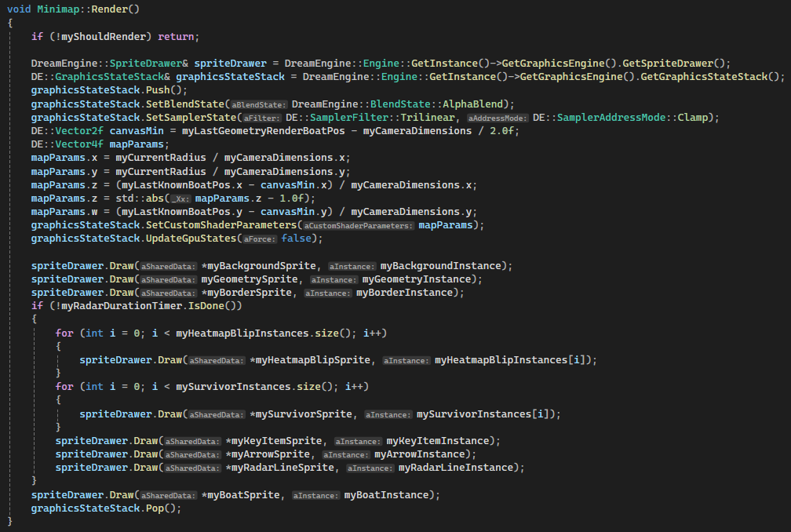The width and height of the screenshot is (791, 532).
Task: Click the 1.0f literal
Action: pos(292,199)
